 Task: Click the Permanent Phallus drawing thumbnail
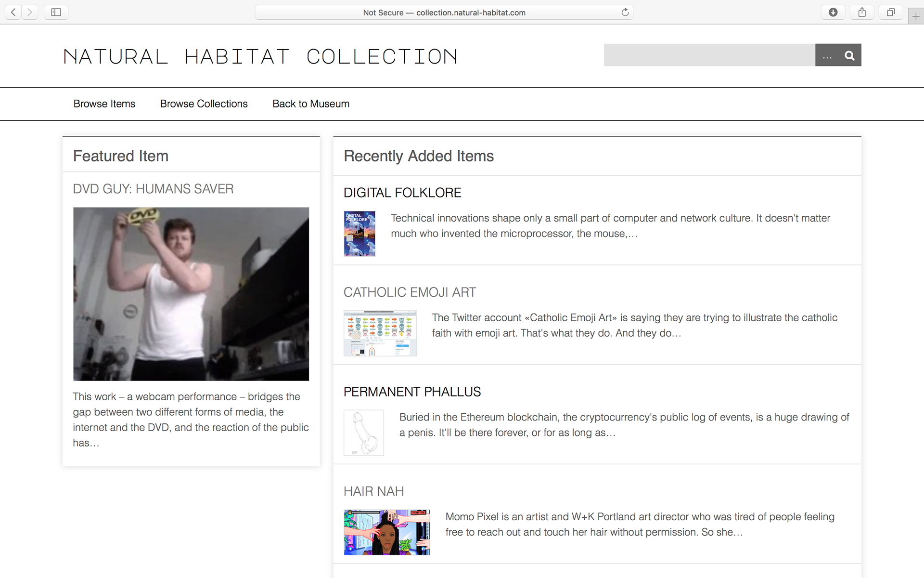(x=364, y=433)
